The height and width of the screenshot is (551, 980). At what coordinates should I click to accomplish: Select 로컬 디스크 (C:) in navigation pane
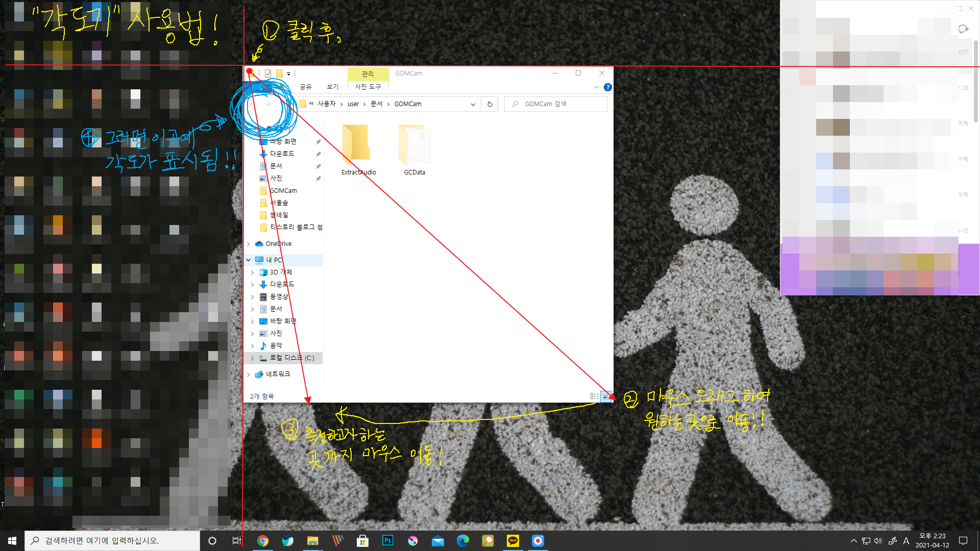pyautogui.click(x=291, y=358)
